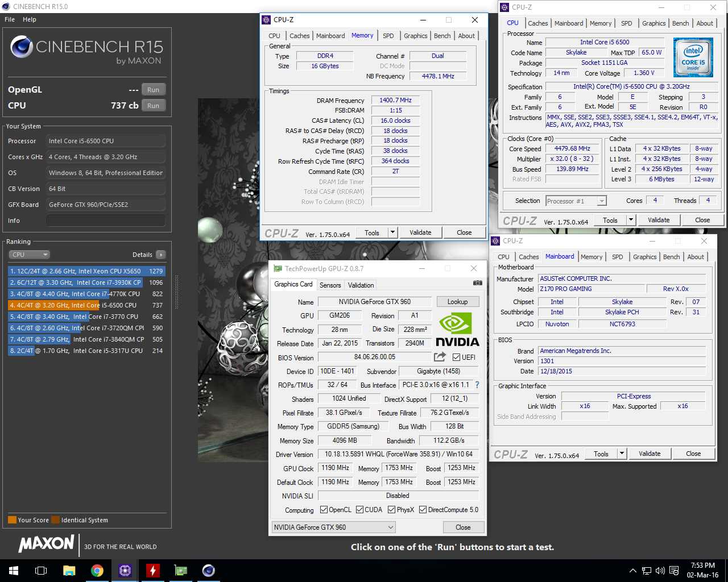
Task: Select Caches tab in top-right CPU-Z window
Action: click(537, 23)
